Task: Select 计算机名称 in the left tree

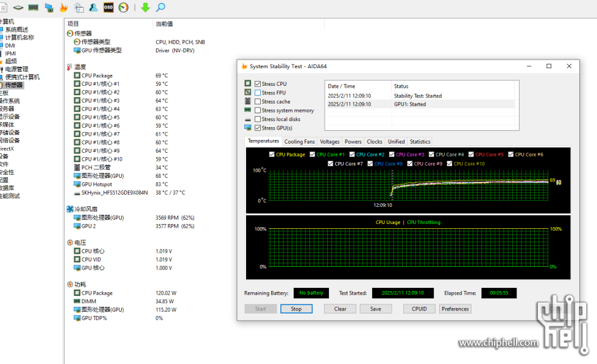Action: 19,37
